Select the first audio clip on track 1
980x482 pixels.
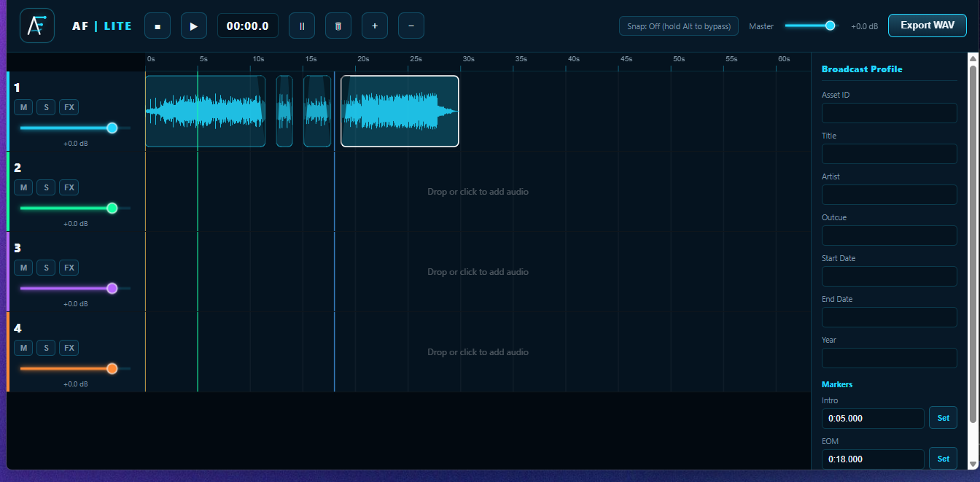coord(205,111)
